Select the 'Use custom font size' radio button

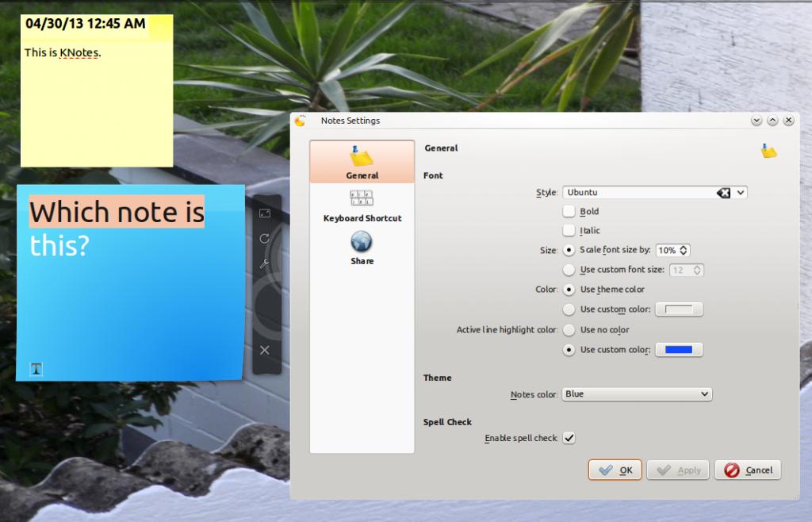pos(569,270)
